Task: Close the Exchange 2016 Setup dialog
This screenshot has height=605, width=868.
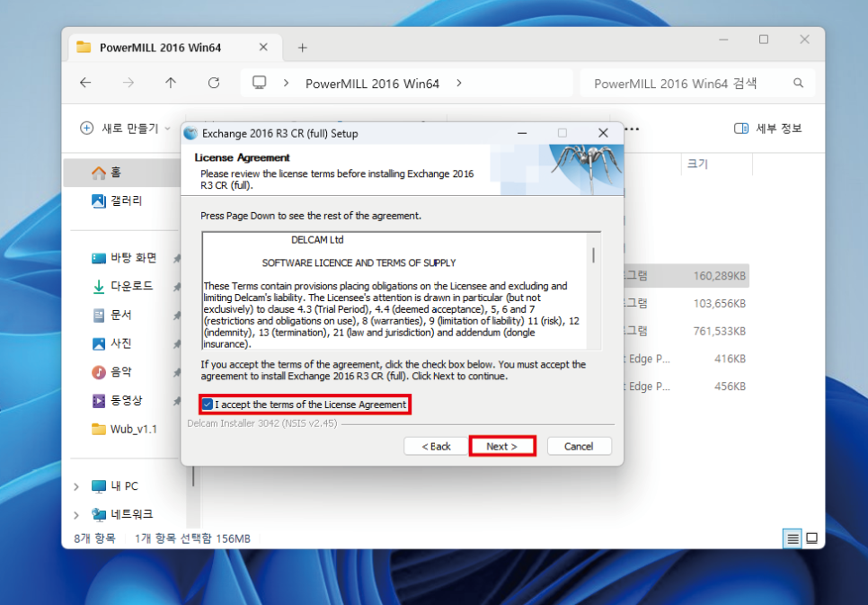Action: point(603,133)
